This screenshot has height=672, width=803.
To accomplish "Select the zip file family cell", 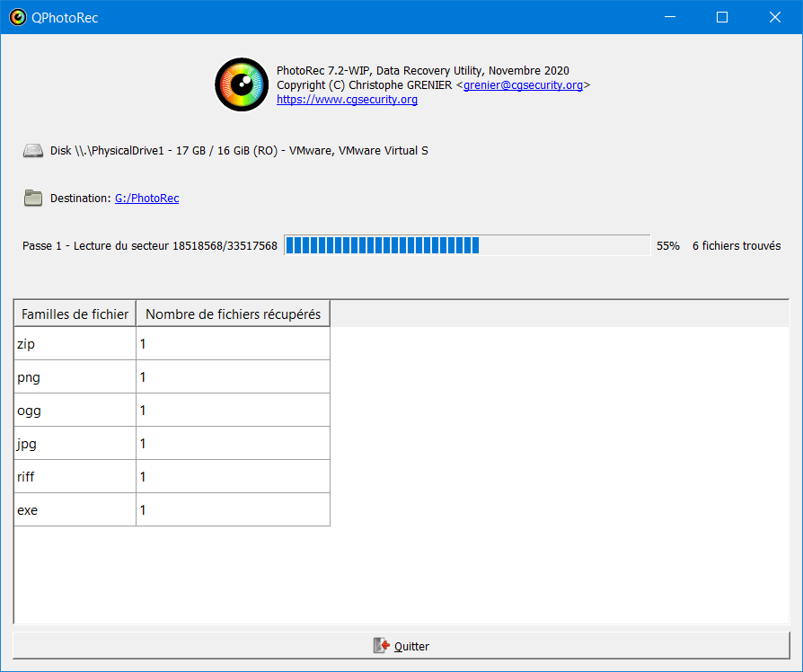I will pos(75,343).
